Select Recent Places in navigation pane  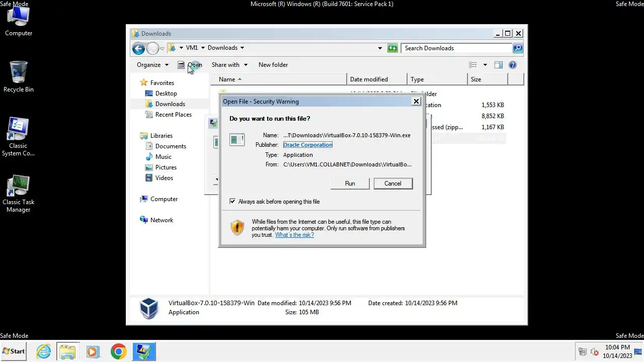point(174,115)
